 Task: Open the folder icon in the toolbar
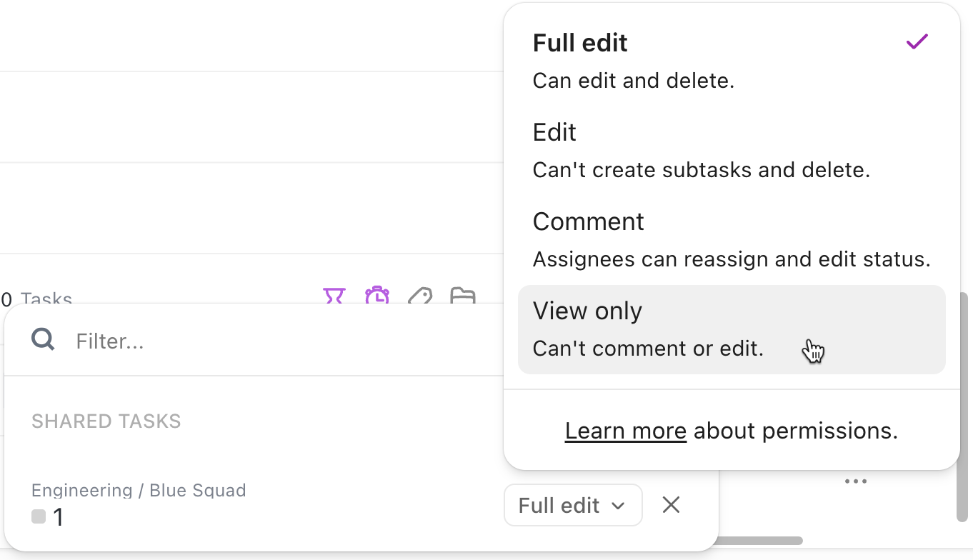[463, 296]
